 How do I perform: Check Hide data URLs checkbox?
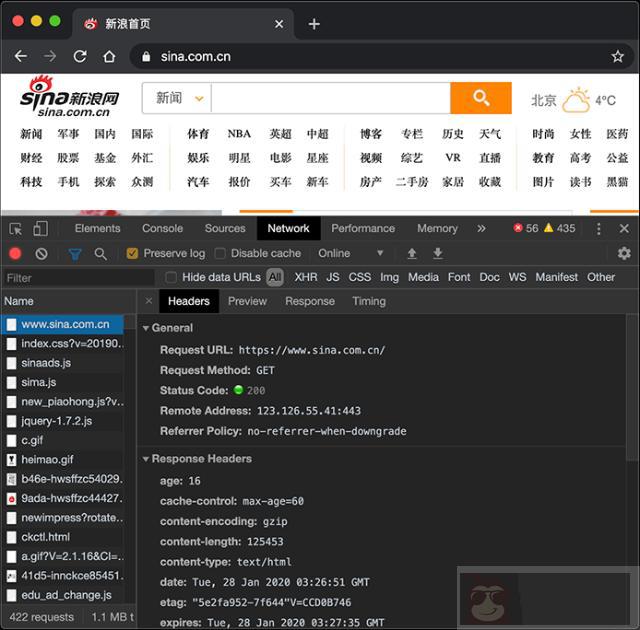point(171,277)
